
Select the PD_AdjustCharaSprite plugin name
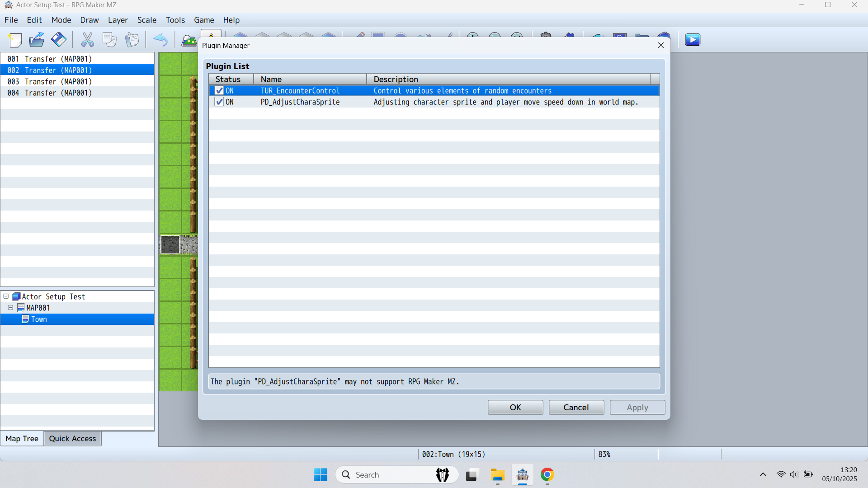tap(300, 102)
